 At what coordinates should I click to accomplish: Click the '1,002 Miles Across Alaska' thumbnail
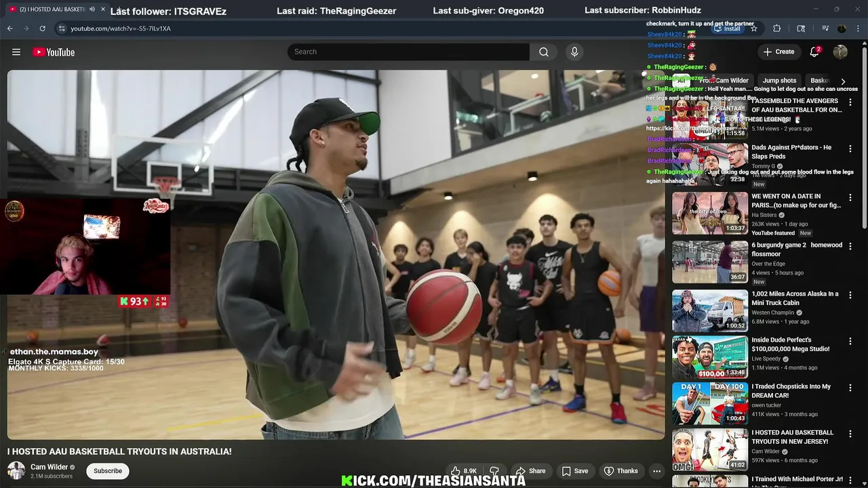(x=710, y=310)
